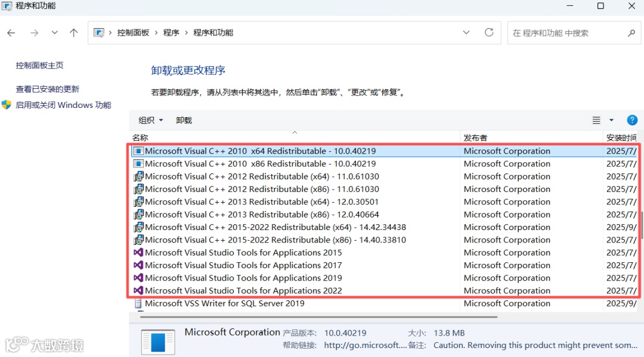Click icon of Visual C++ 2010 x64 entry
This screenshot has width=644, height=357.
[x=138, y=151]
